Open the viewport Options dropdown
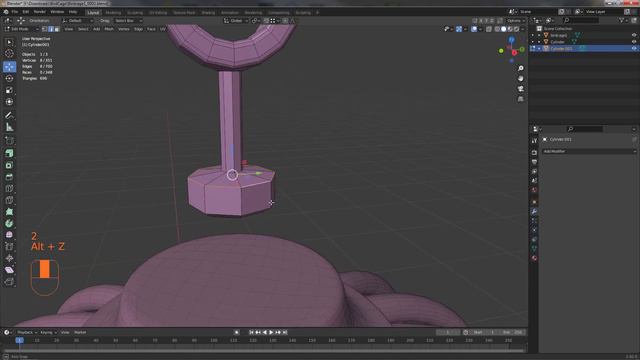Image resolution: width=640 pixels, height=360 pixels. point(516,20)
